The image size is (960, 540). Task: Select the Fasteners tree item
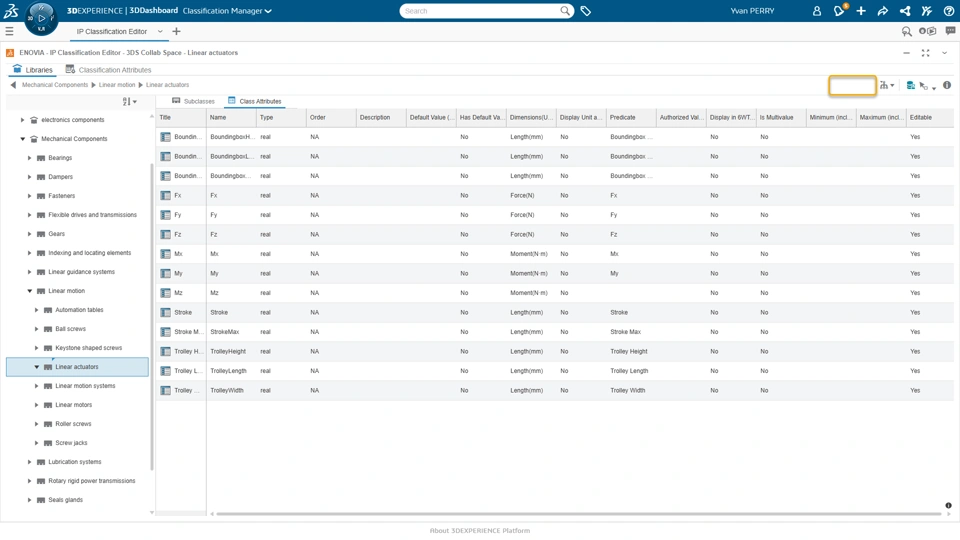click(x=61, y=196)
